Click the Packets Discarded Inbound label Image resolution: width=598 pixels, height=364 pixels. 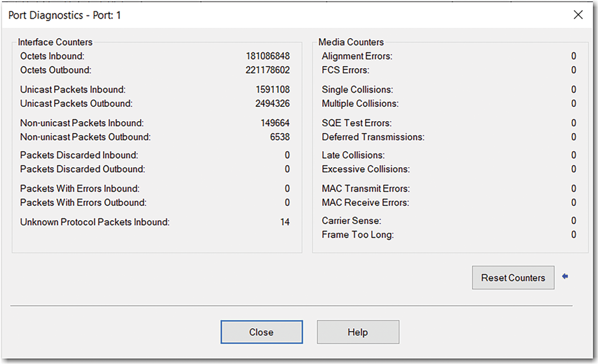pos(79,155)
